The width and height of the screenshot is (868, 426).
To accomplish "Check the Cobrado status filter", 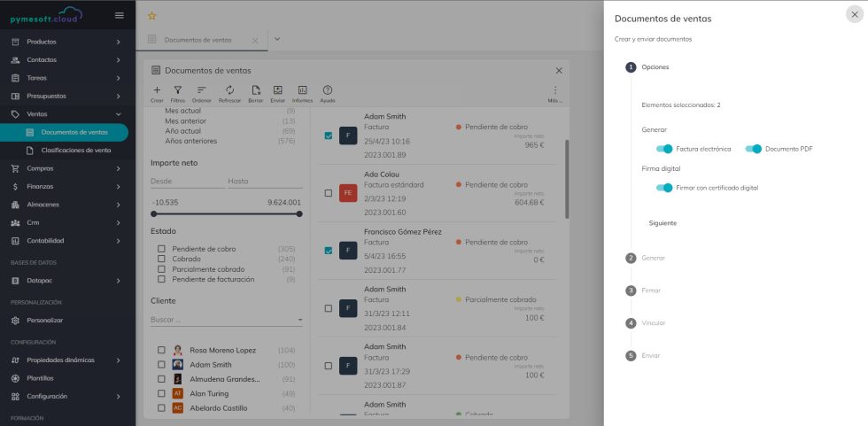I will coord(161,259).
